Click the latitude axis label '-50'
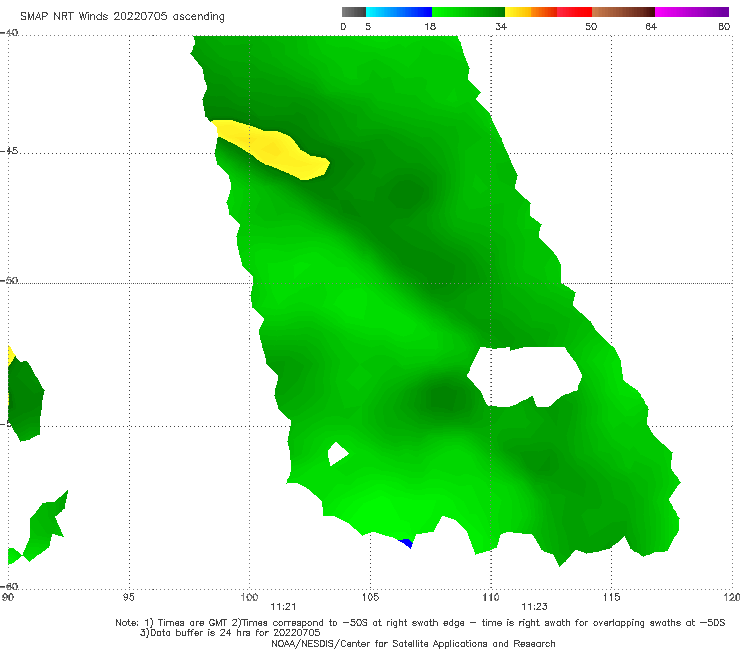This screenshot has height=650, width=740. (x=9, y=281)
